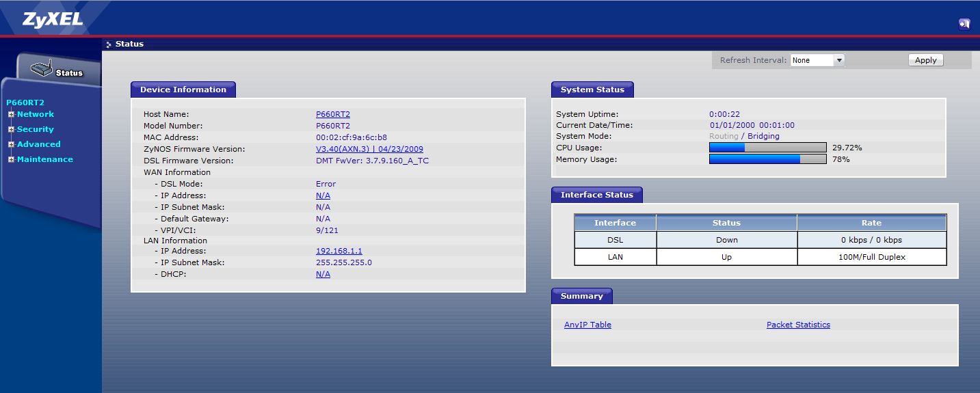Click the P660RT2 host name link
980x393 pixels.
click(332, 114)
